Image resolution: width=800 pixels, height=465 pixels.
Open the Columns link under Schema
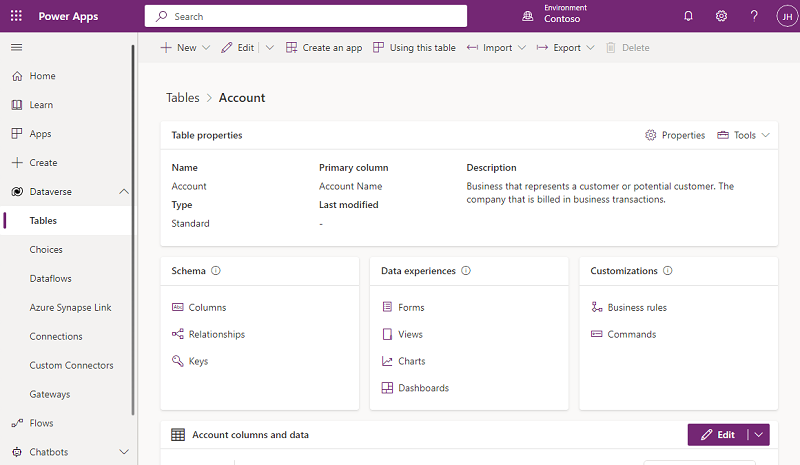pos(207,308)
